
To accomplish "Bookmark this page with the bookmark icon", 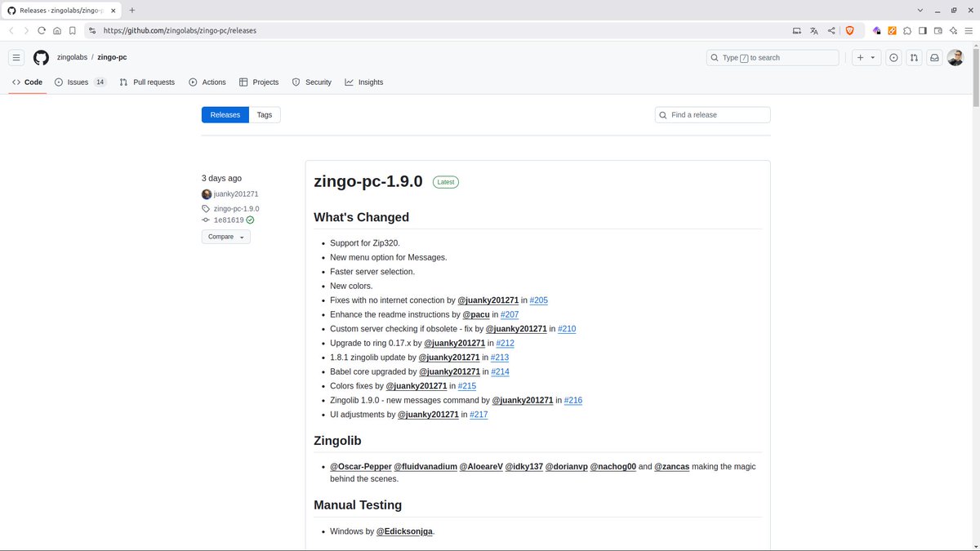I will point(73,30).
